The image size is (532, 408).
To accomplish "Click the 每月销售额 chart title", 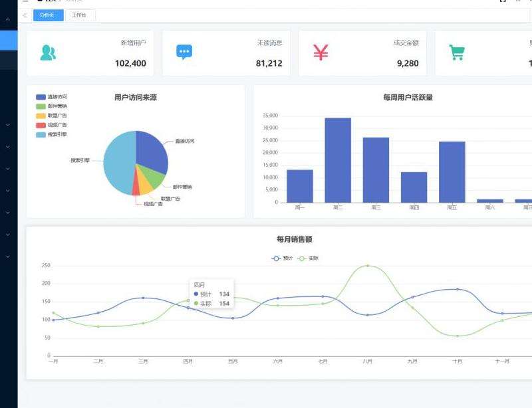I will (295, 239).
